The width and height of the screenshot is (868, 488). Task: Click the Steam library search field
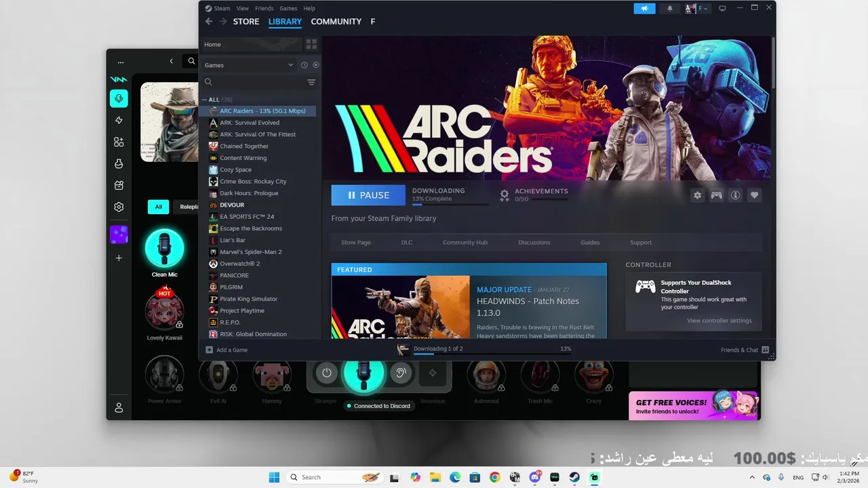pyautogui.click(x=254, y=82)
